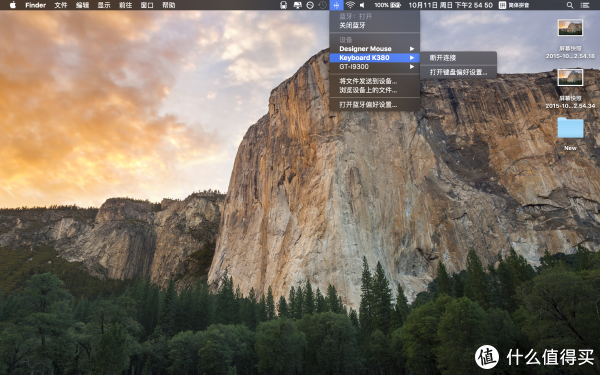
Task: Expand the GT-I9300 submenu
Action: [x=374, y=67]
